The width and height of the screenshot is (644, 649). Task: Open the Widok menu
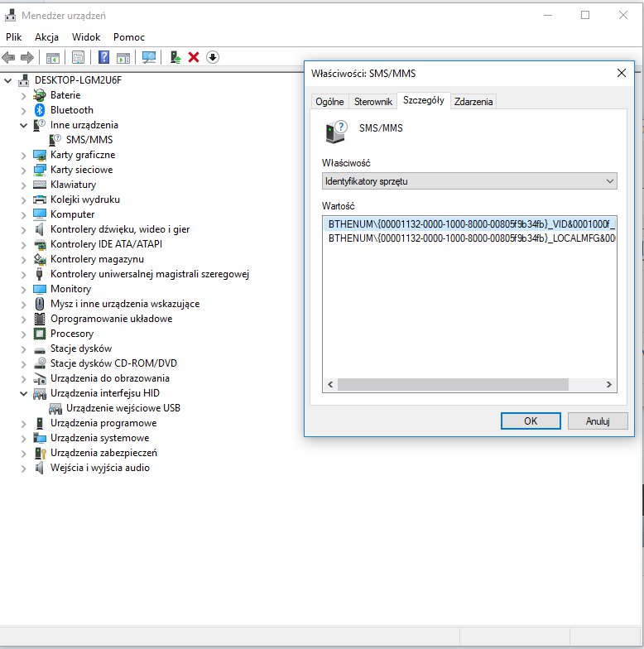tap(86, 37)
